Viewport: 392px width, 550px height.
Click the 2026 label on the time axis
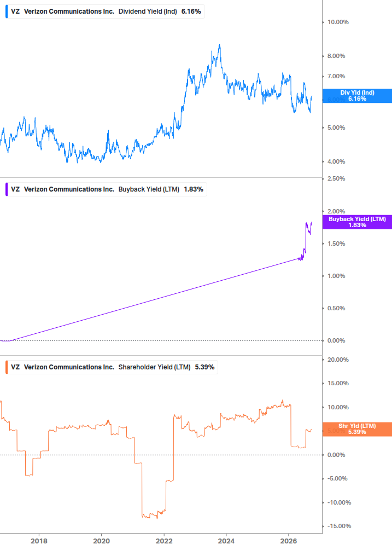pyautogui.click(x=289, y=541)
